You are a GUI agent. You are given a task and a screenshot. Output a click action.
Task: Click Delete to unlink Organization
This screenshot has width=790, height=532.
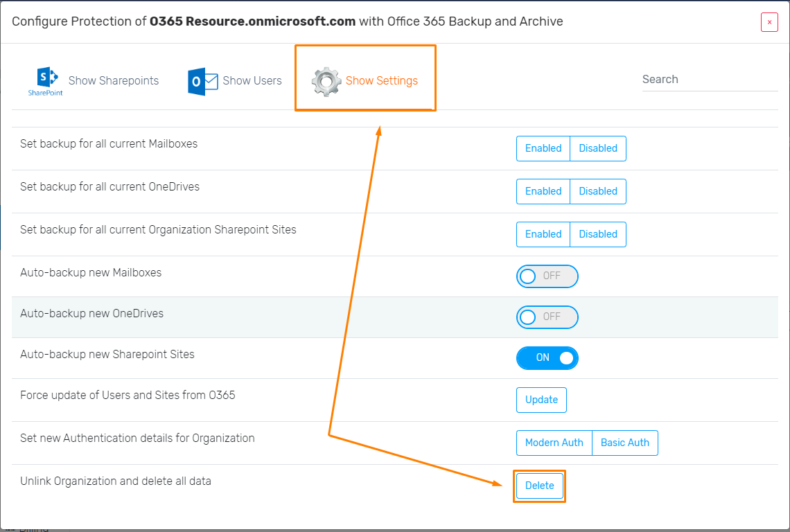(x=540, y=486)
